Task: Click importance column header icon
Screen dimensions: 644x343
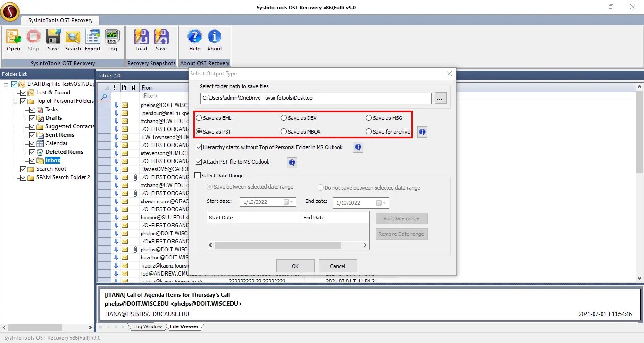Action: (114, 87)
